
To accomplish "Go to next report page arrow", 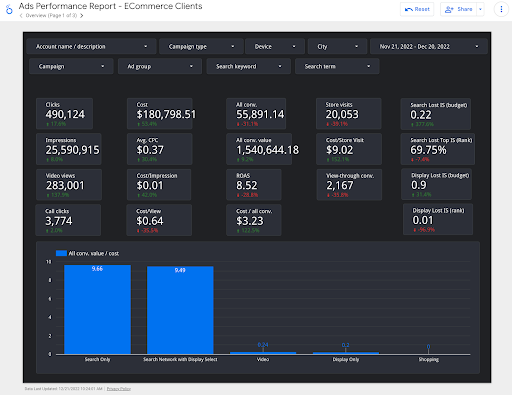I will click(x=81, y=16).
